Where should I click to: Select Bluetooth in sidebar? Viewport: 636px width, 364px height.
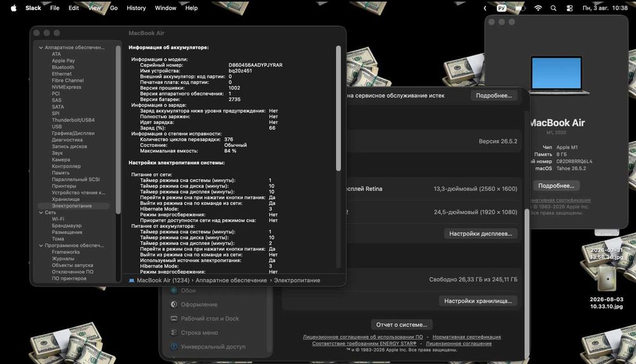pos(63,67)
